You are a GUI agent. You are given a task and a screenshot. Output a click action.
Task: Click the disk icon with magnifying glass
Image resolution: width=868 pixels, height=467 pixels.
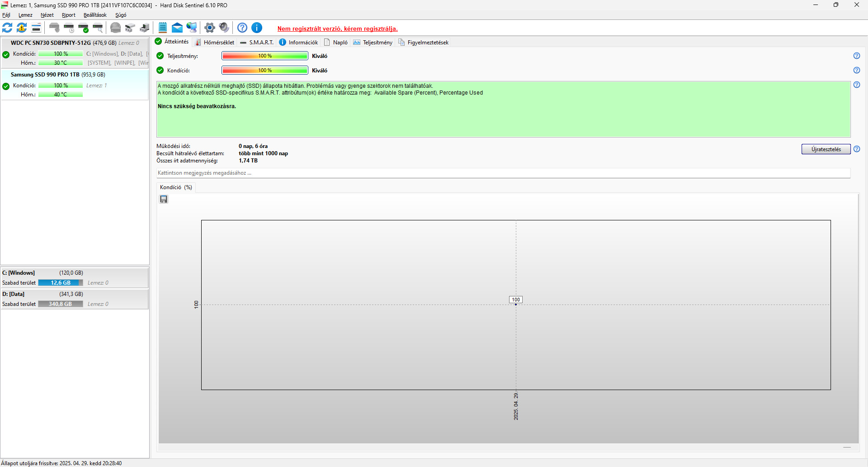[98, 28]
